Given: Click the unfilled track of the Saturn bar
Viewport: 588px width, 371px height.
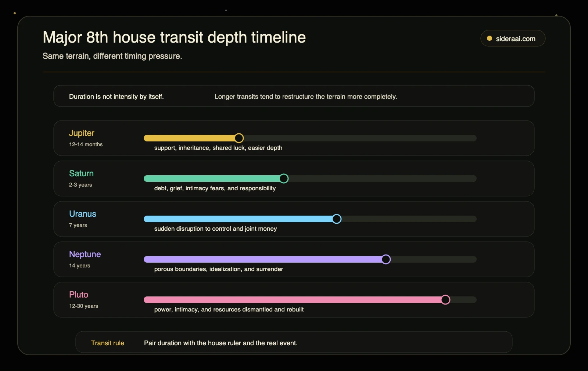Looking at the screenshot, I should 383,179.
